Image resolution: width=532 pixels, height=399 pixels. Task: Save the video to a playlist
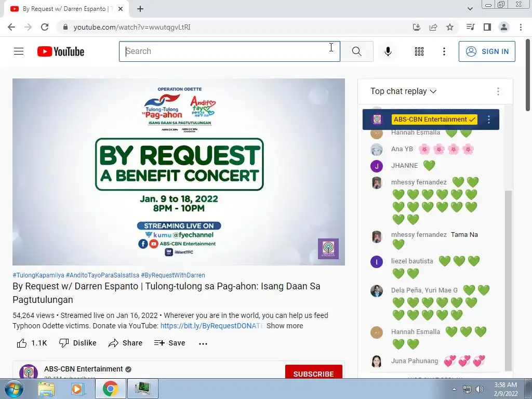(x=170, y=343)
